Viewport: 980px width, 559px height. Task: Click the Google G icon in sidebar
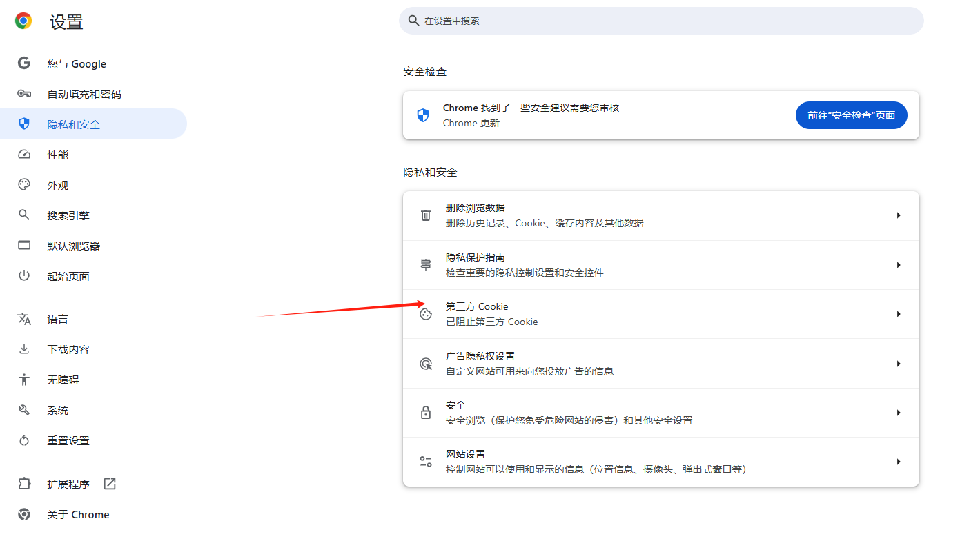pyautogui.click(x=24, y=63)
